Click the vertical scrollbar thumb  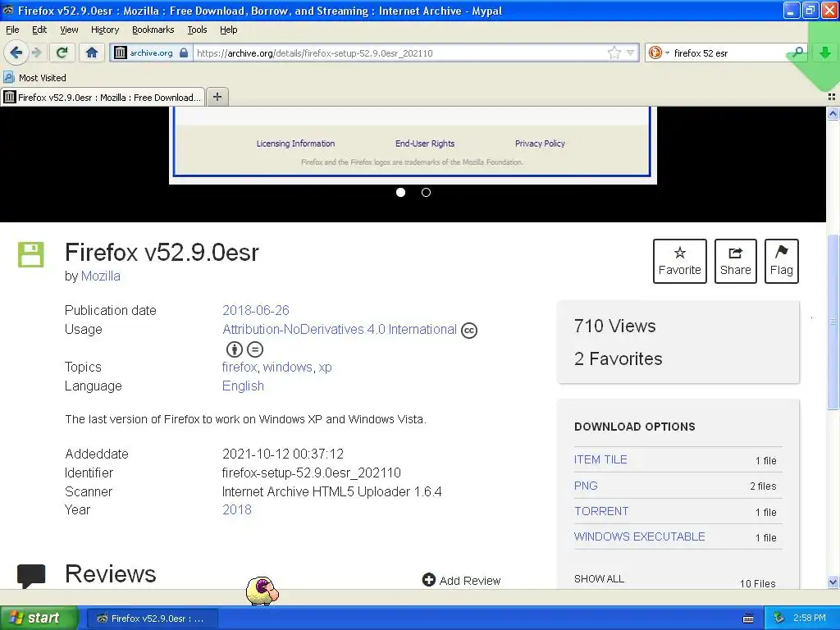(x=833, y=322)
